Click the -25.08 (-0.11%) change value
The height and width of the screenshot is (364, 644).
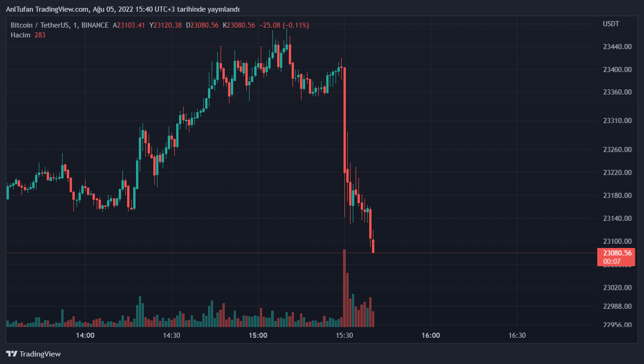pyautogui.click(x=284, y=25)
